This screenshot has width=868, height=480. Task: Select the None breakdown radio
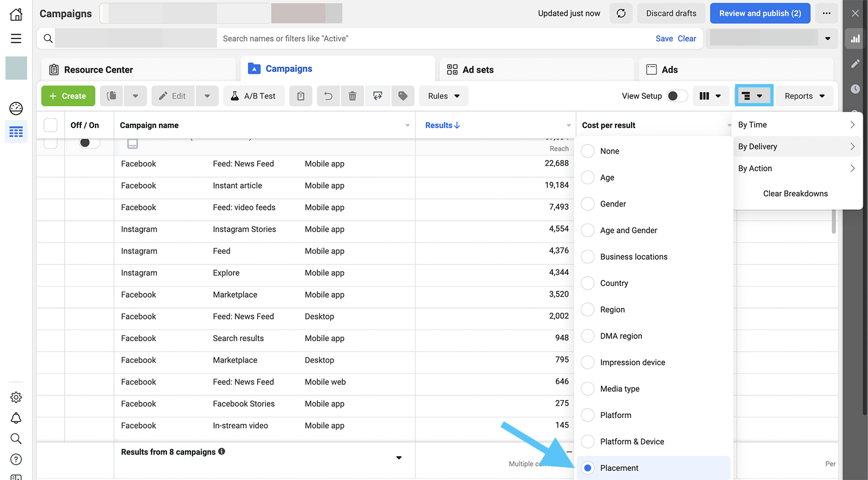588,151
